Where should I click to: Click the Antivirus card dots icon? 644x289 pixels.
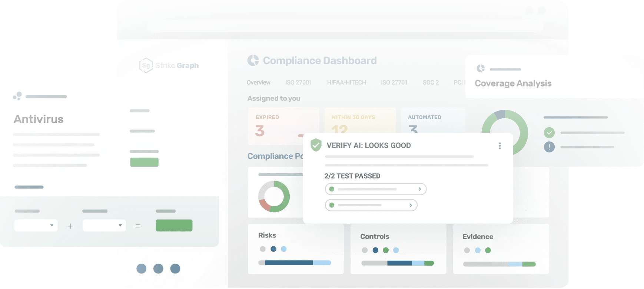coord(17,96)
